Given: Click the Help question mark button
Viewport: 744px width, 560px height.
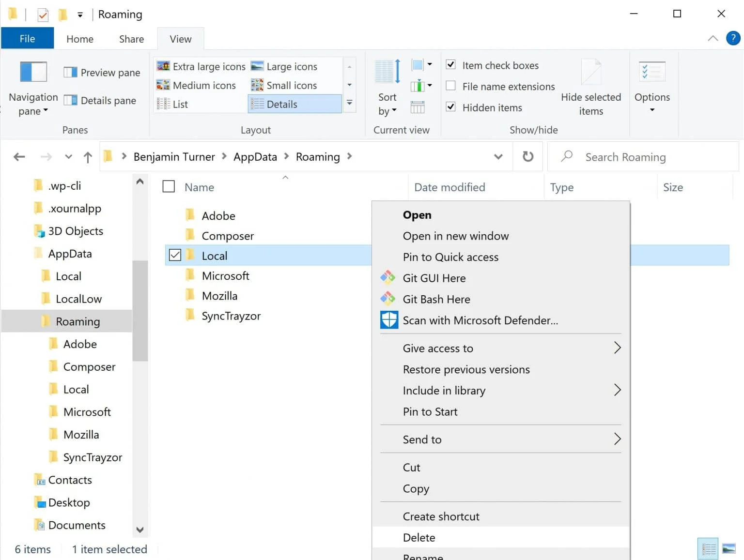Looking at the screenshot, I should (733, 38).
